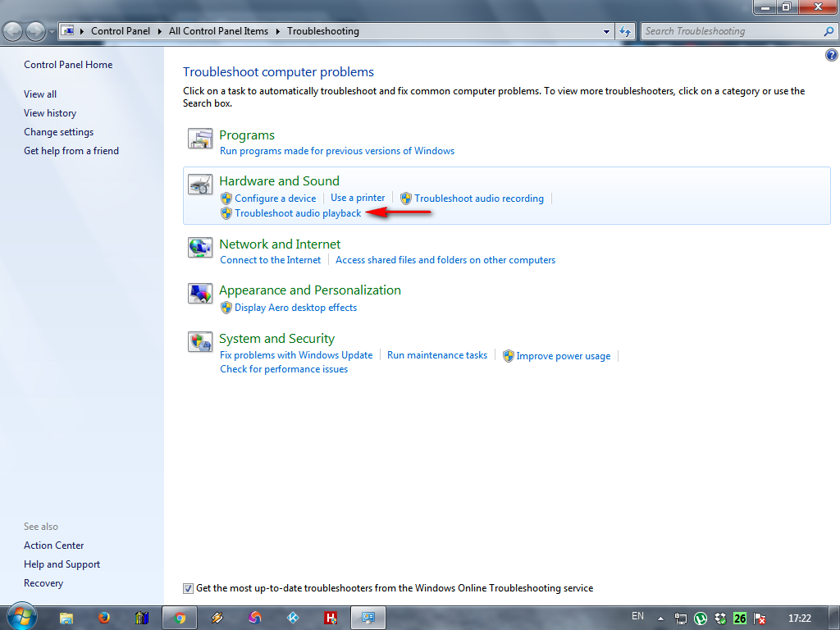Launch Firefox from the taskbar

coord(104,619)
